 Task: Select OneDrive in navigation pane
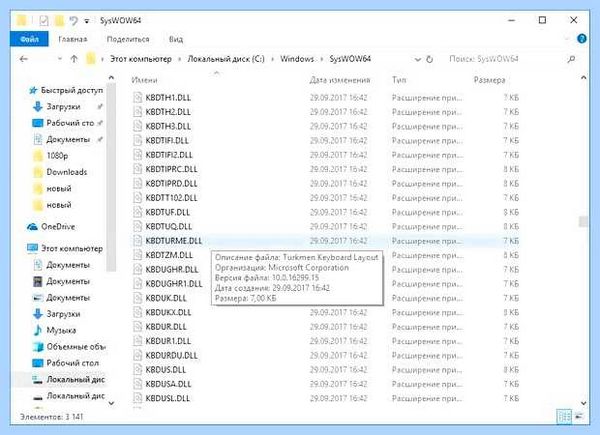pos(58,227)
